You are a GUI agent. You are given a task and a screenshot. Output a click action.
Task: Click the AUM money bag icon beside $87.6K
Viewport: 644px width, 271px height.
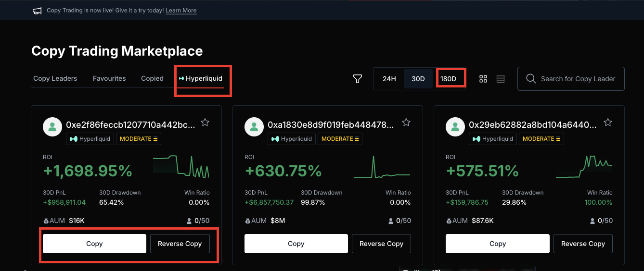pos(449,221)
